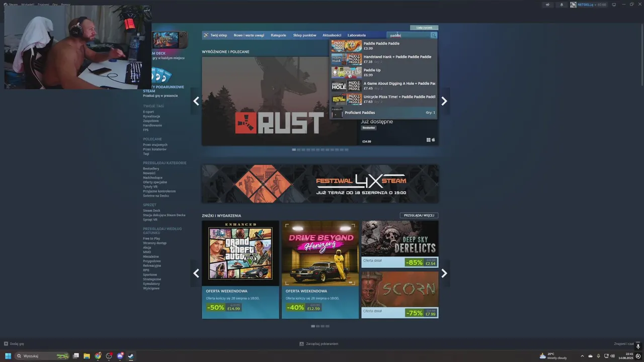Screen dimensions: 644x362
Task: Click the Steam announcements megaphone icon
Action: pyautogui.click(x=547, y=5)
